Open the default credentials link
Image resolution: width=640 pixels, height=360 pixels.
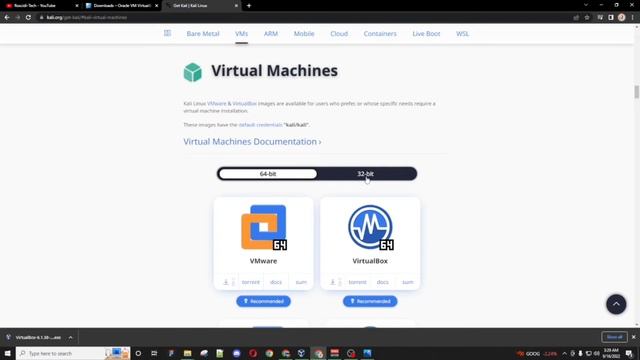coord(260,125)
